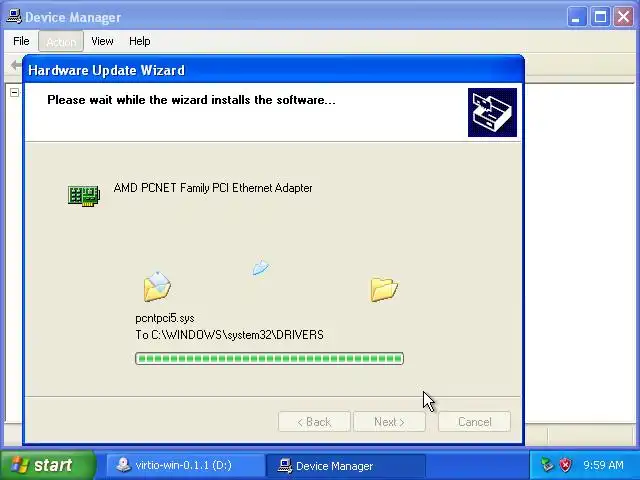Click the Next button in wizard
Viewport: 640px width, 480px height.
pos(389,422)
